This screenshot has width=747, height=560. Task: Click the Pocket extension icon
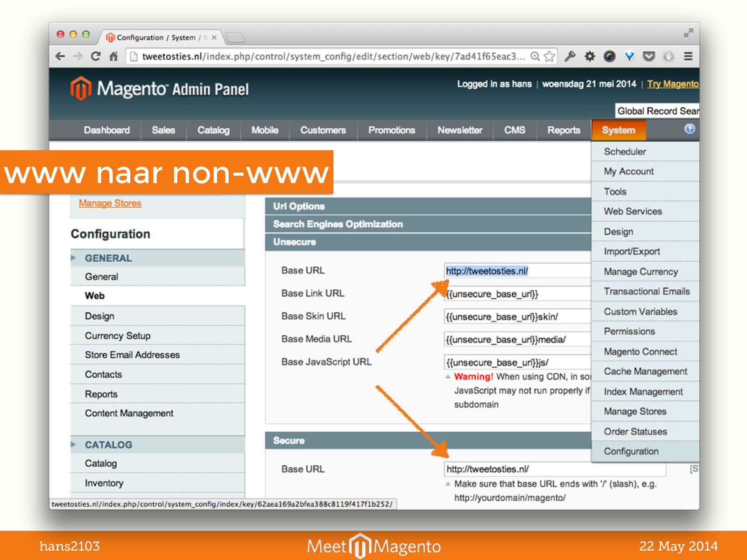click(x=649, y=56)
